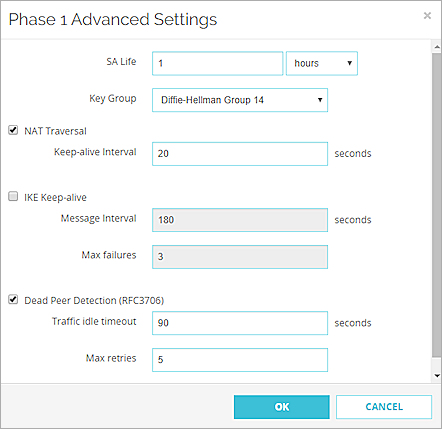Image resolution: width=442 pixels, height=429 pixels.
Task: Enable the IKE Keep-alive checkbox
Action: point(13,196)
